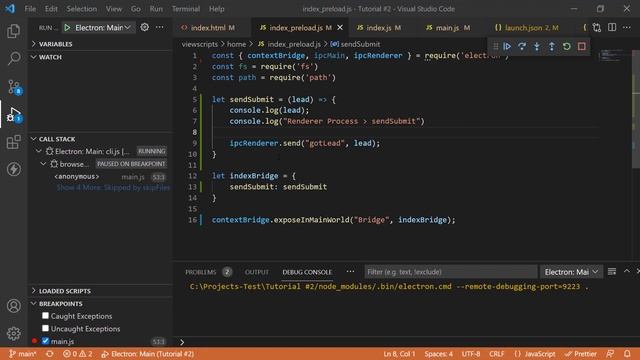Continue debugging from debug toolbar
This screenshot has width=640, height=360.
point(507,47)
